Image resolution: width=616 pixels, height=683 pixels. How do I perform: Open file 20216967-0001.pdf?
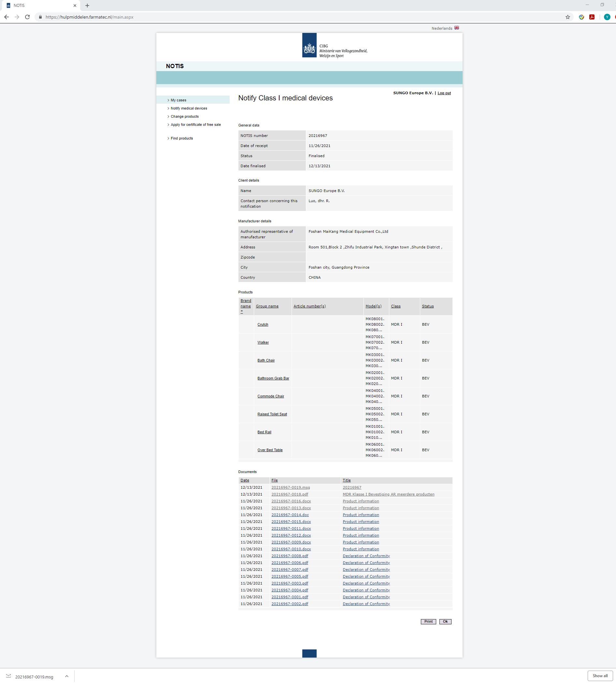click(290, 597)
